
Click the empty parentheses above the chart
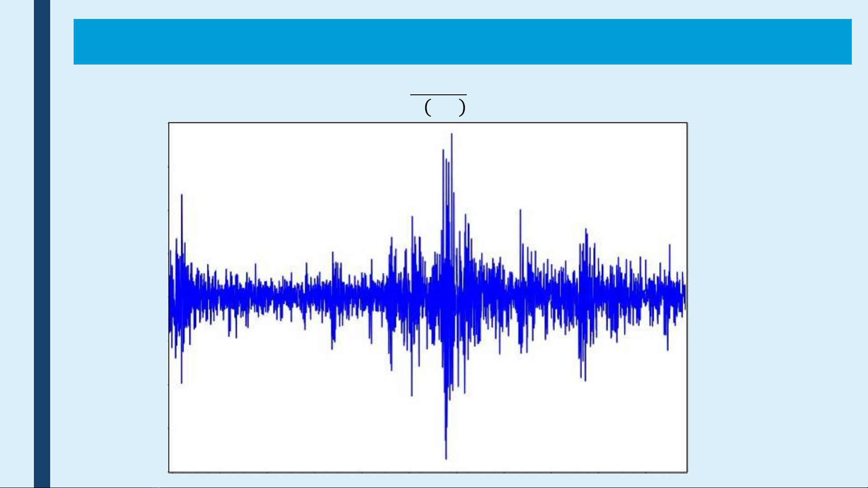(x=445, y=108)
